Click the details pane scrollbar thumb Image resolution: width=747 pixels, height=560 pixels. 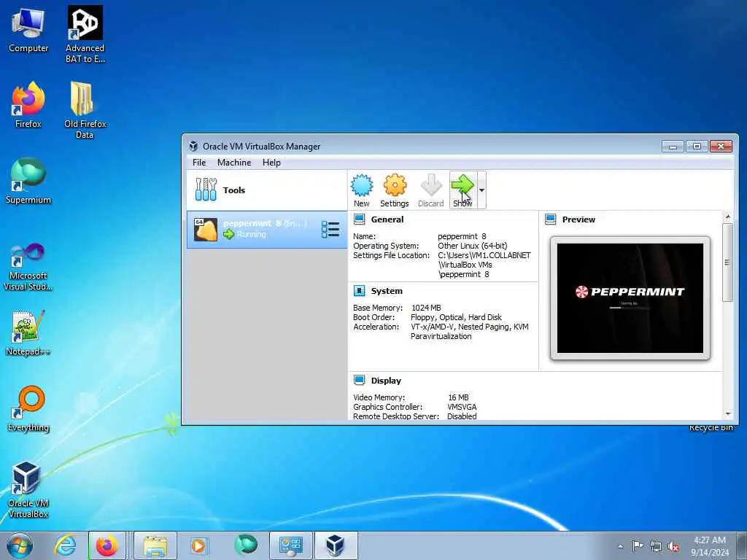click(727, 262)
